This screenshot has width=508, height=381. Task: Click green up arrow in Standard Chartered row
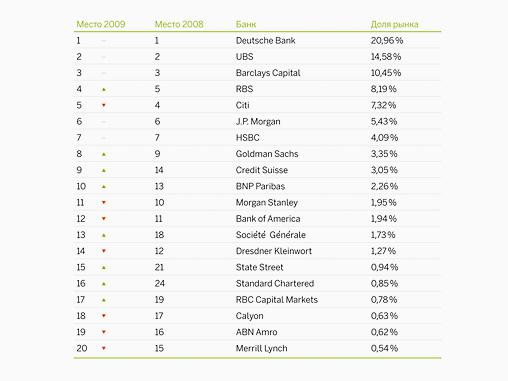pos(104,284)
